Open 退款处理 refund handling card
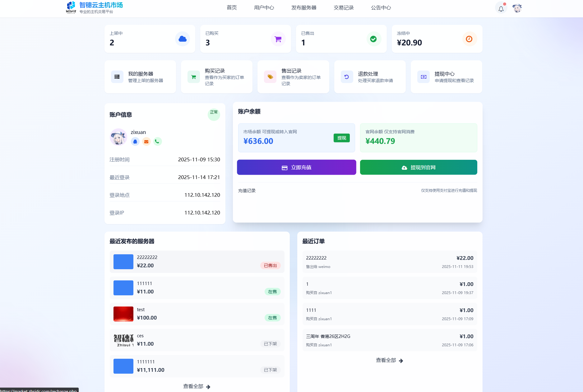Viewport: 583px width, 392px height. pyautogui.click(x=370, y=77)
